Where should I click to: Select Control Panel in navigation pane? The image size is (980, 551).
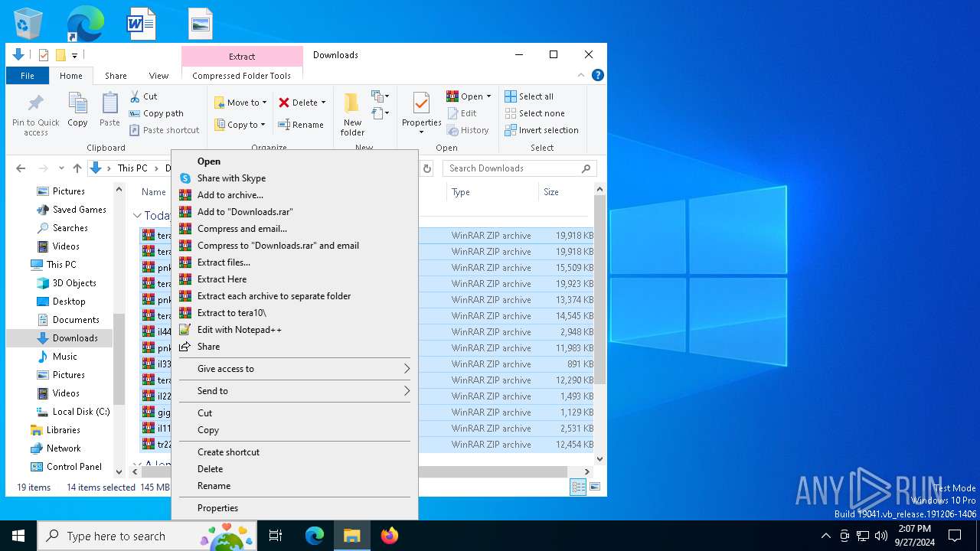click(x=73, y=467)
